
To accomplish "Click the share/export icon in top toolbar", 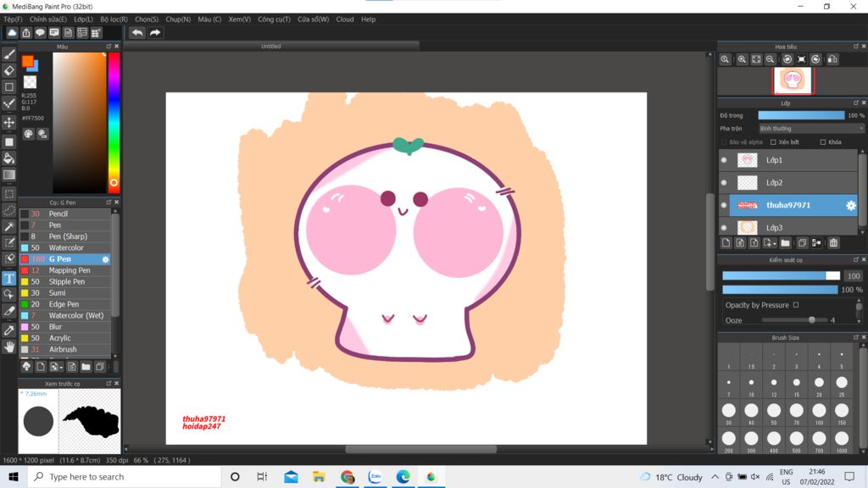I will [x=26, y=33].
